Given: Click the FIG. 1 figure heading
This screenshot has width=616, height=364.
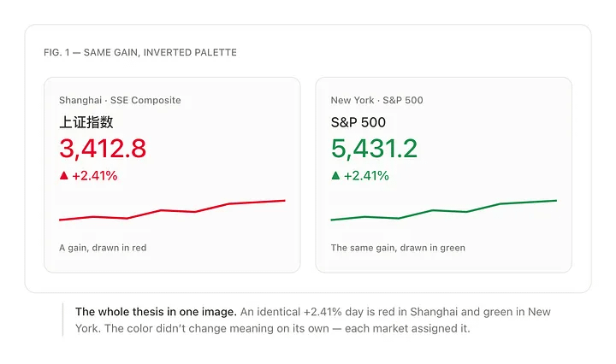Looking at the screenshot, I should tap(140, 53).
